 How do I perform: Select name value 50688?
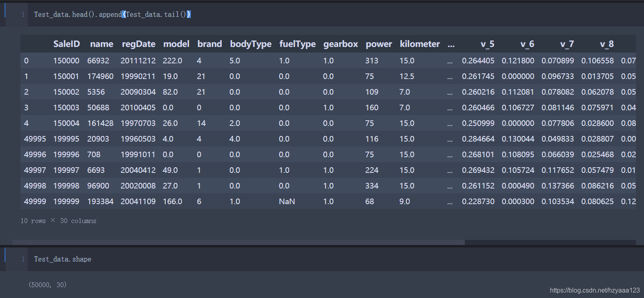point(98,107)
